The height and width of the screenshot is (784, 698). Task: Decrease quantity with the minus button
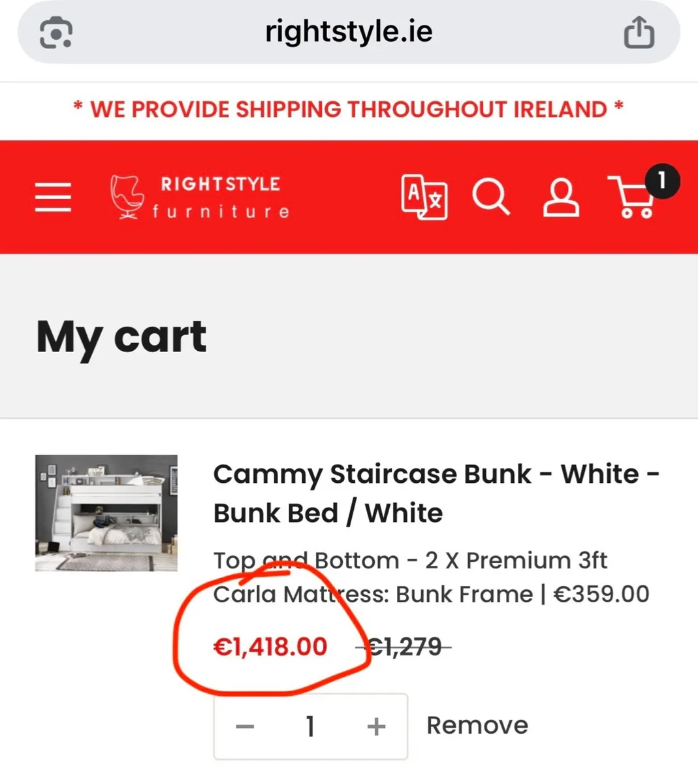click(x=245, y=727)
